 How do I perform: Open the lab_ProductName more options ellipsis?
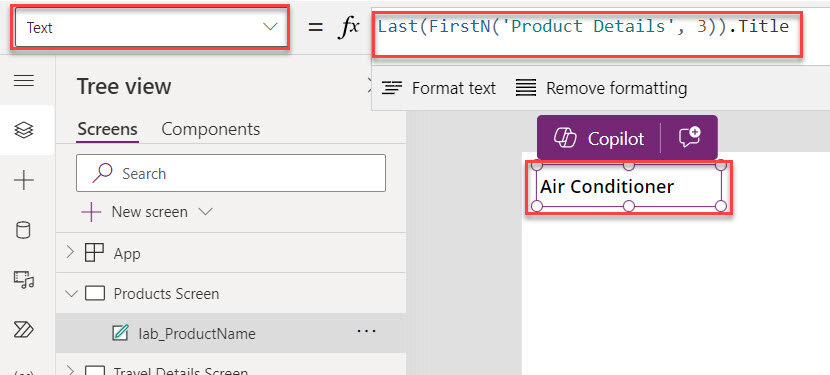click(366, 331)
